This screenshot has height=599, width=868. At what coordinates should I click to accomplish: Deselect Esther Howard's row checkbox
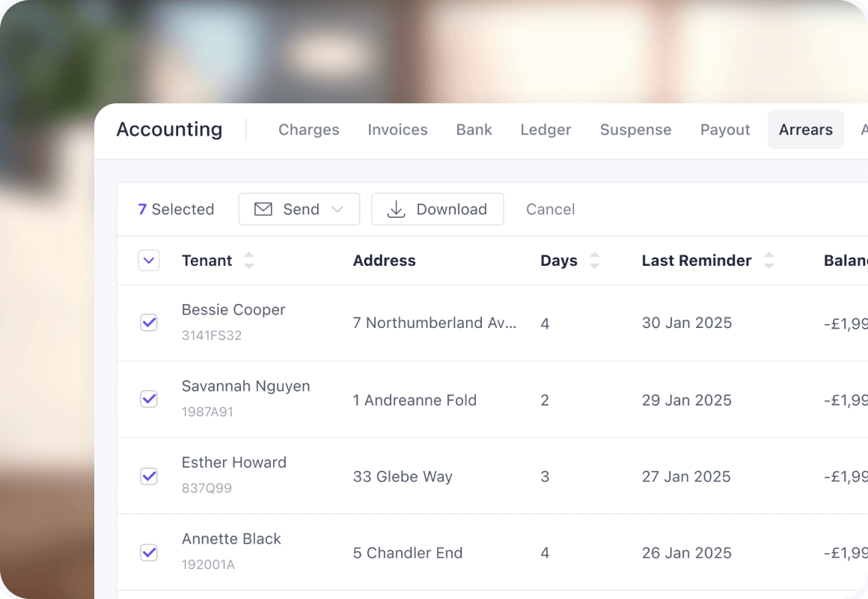pos(149,476)
